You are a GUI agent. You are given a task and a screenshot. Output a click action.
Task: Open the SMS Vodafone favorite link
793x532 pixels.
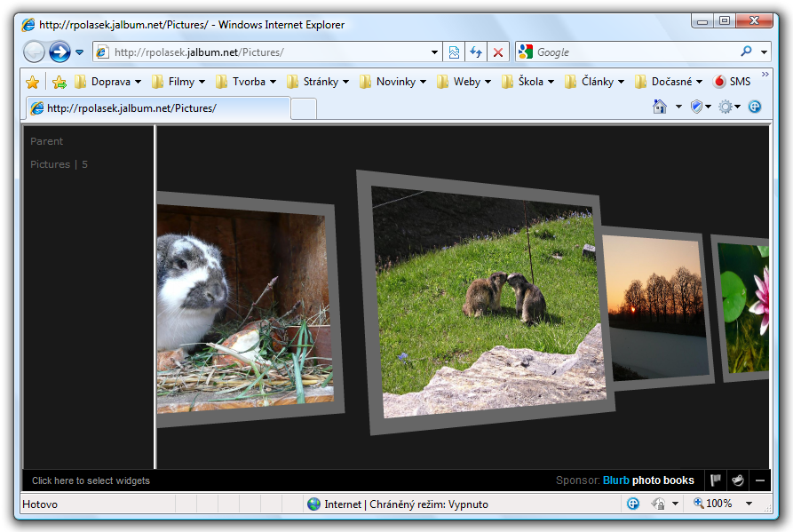pos(732,82)
